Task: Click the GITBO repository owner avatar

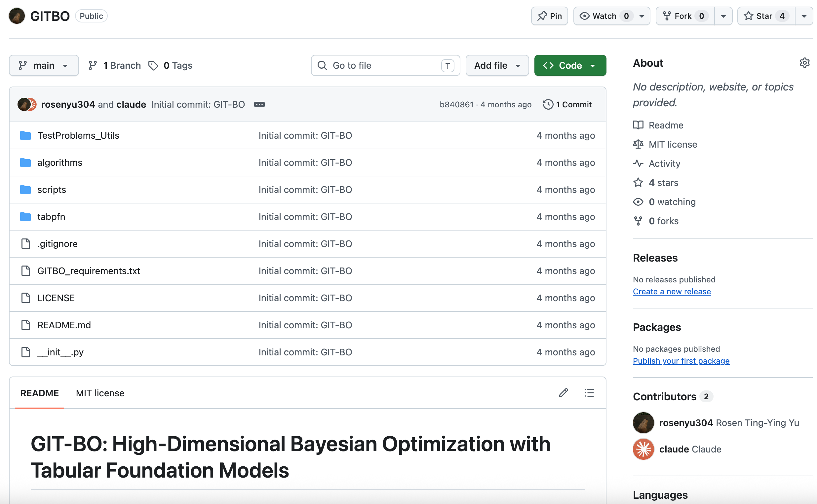Action: coord(17,16)
